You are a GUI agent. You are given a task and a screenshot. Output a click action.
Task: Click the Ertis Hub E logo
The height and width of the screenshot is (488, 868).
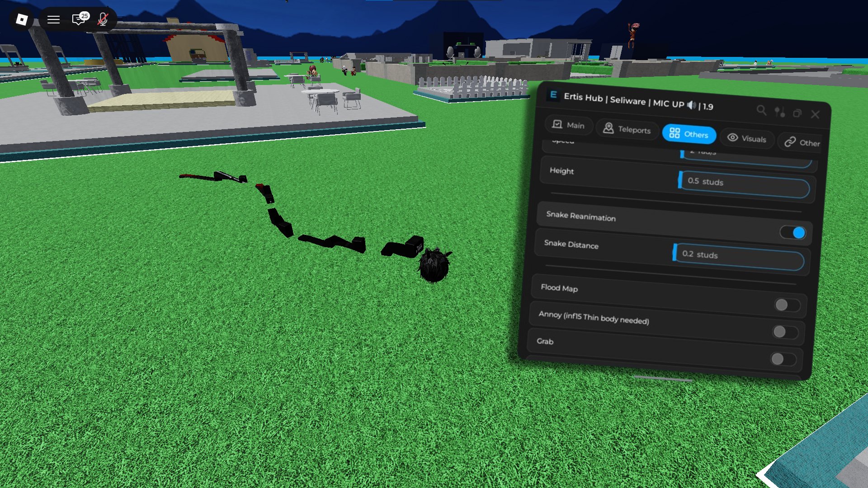pyautogui.click(x=552, y=96)
